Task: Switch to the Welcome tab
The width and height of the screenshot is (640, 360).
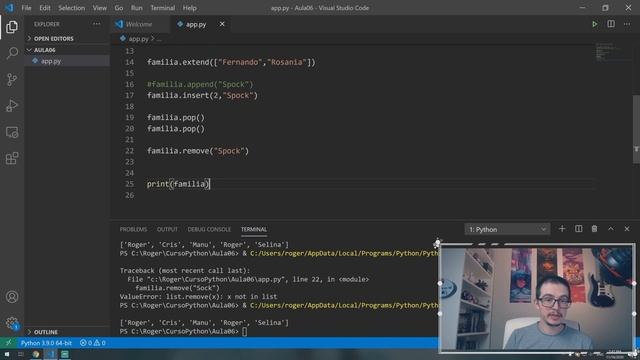Action: [139, 24]
